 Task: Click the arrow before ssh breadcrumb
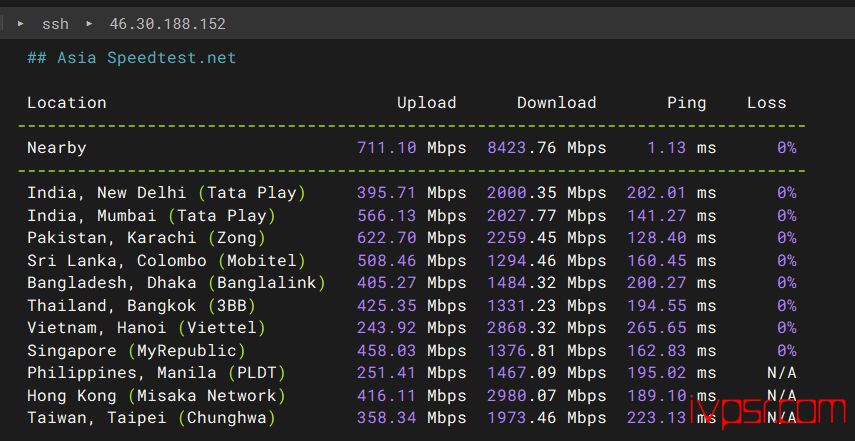(x=21, y=23)
